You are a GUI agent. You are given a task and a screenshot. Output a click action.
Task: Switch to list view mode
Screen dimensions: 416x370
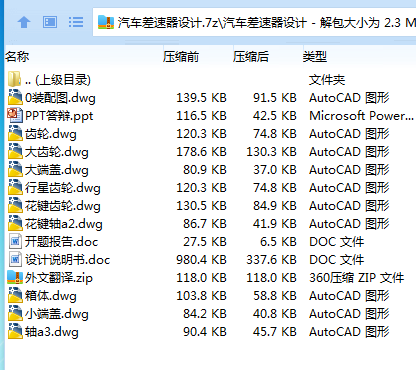76,22
